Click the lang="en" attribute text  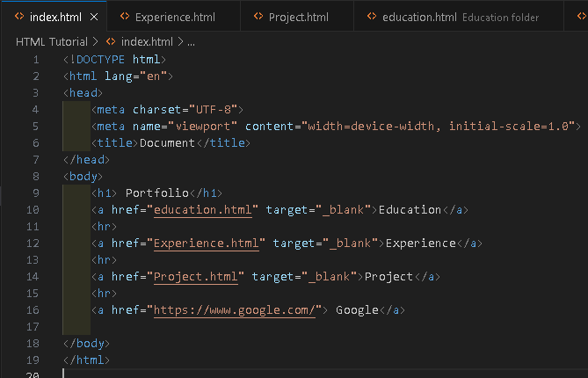(x=135, y=76)
